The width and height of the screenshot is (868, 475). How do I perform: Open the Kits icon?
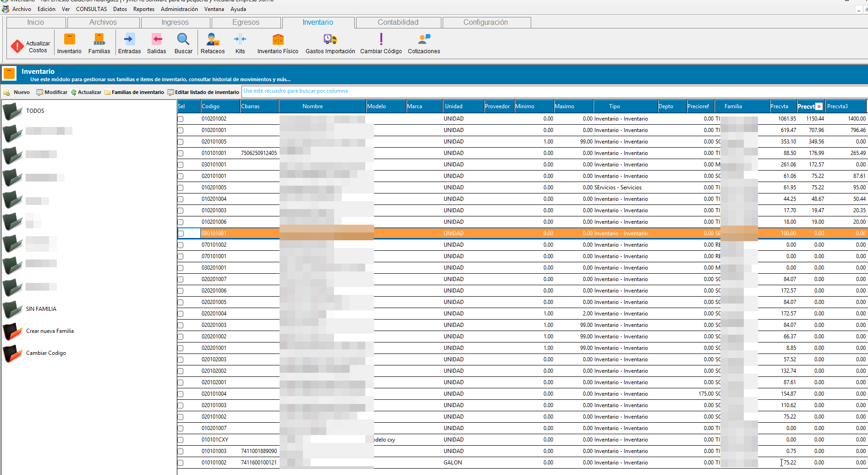point(240,39)
